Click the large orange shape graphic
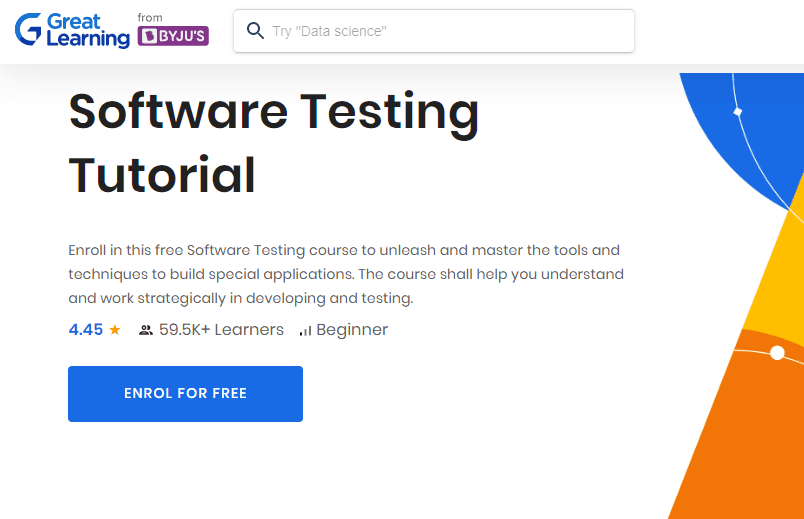 pos(745,440)
